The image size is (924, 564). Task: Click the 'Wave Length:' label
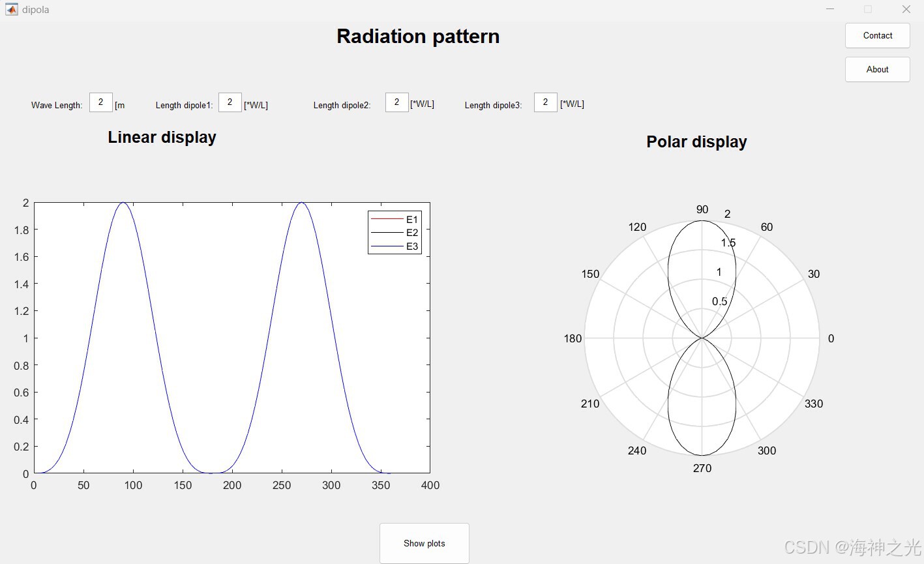[x=57, y=105]
